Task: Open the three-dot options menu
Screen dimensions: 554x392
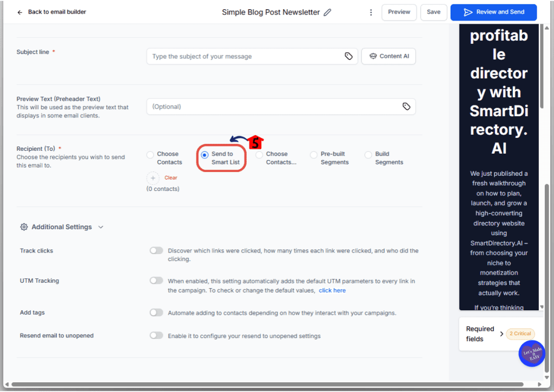Action: 371,12
